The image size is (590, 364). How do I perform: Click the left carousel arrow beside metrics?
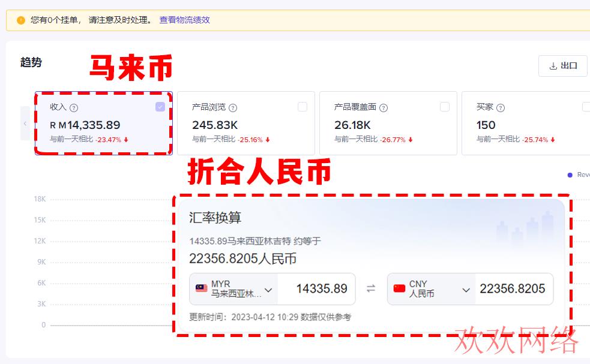(25, 124)
